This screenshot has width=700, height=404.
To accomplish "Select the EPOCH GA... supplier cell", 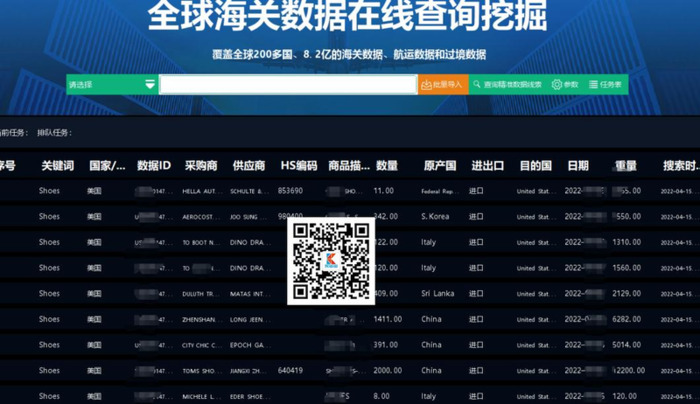I will pyautogui.click(x=250, y=345).
